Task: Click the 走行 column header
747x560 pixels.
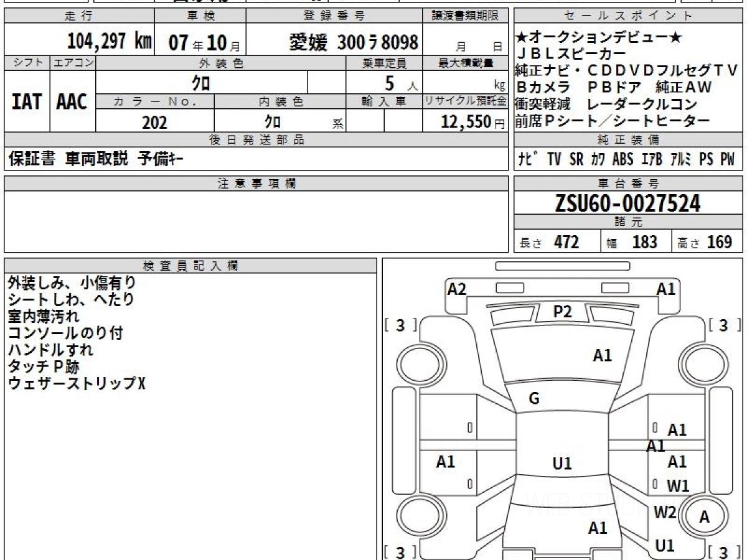Action: coord(78,17)
